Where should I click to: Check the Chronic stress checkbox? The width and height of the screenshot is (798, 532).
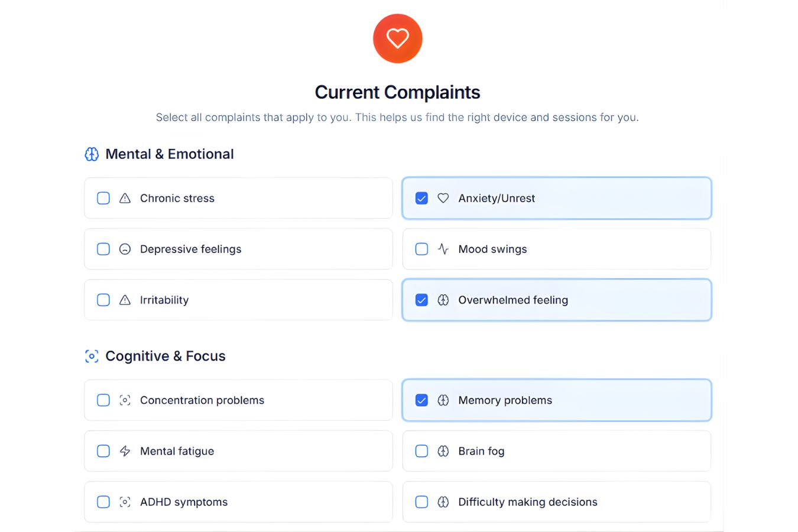click(103, 199)
